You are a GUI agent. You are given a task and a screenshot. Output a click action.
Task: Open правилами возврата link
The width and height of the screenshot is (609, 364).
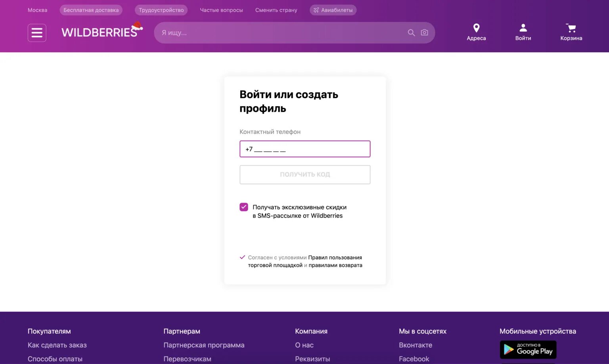click(335, 265)
